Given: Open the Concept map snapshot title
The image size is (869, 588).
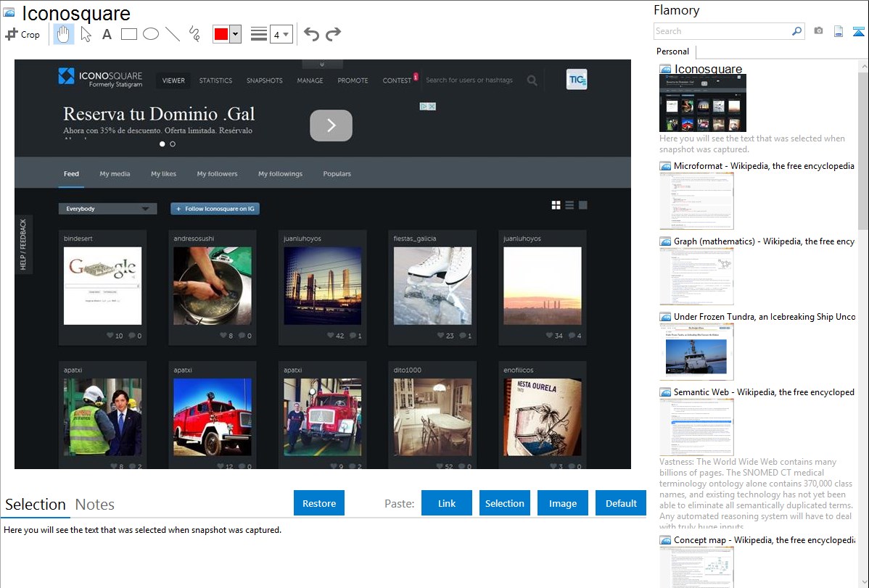Looking at the screenshot, I should coord(765,540).
